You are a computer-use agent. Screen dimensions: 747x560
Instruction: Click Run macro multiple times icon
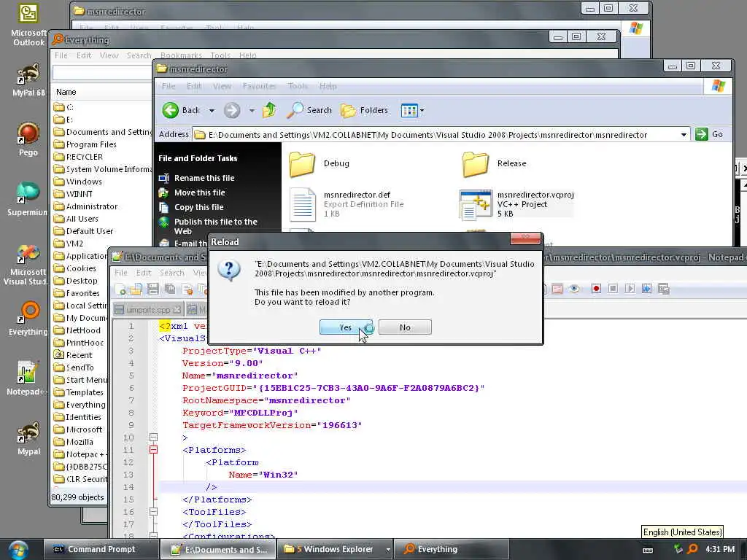point(646,289)
